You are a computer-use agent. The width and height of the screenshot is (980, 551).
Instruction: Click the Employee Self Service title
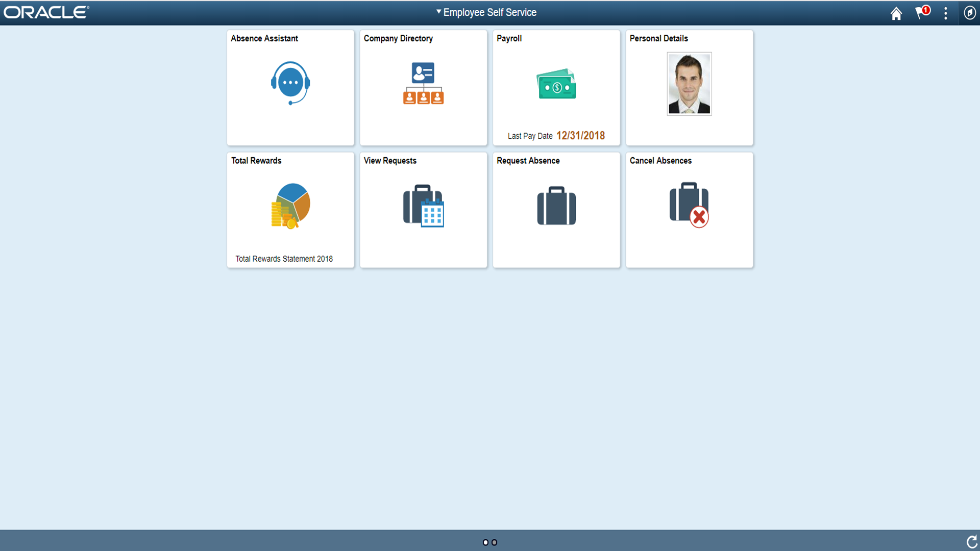point(489,12)
